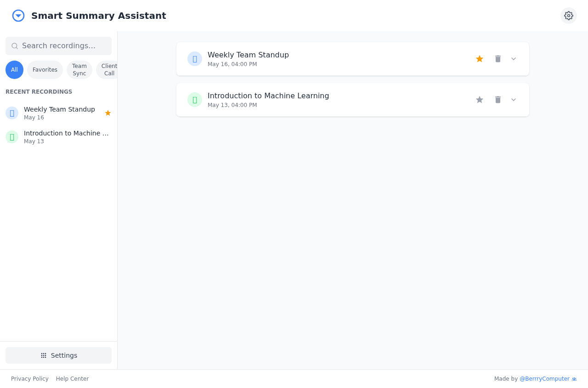This screenshot has height=388, width=588.
Task: Click the blue icon on the Weekly Team Standup card
Action: [194, 59]
